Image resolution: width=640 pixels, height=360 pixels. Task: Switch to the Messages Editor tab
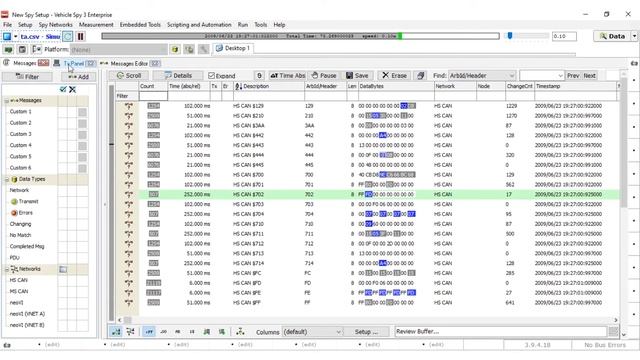click(130, 63)
